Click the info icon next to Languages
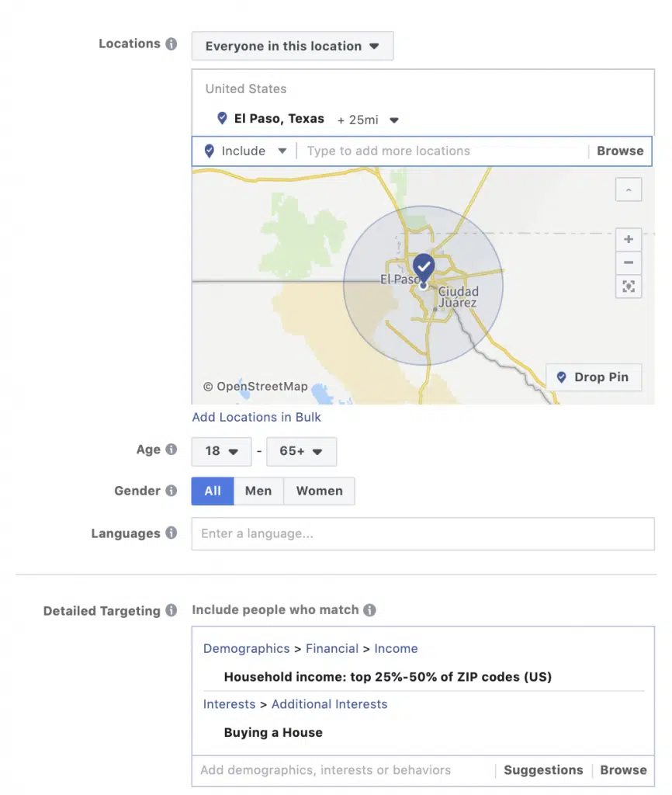The width and height of the screenshot is (672, 795). coord(171,533)
